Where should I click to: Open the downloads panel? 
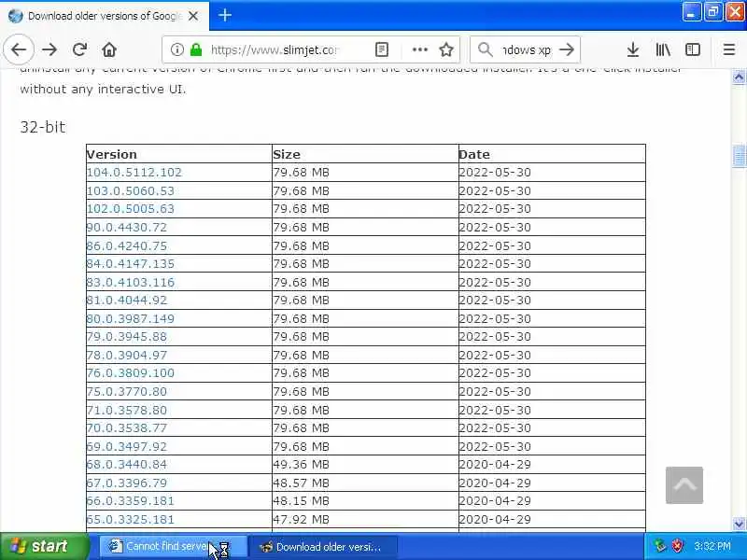pos(633,49)
